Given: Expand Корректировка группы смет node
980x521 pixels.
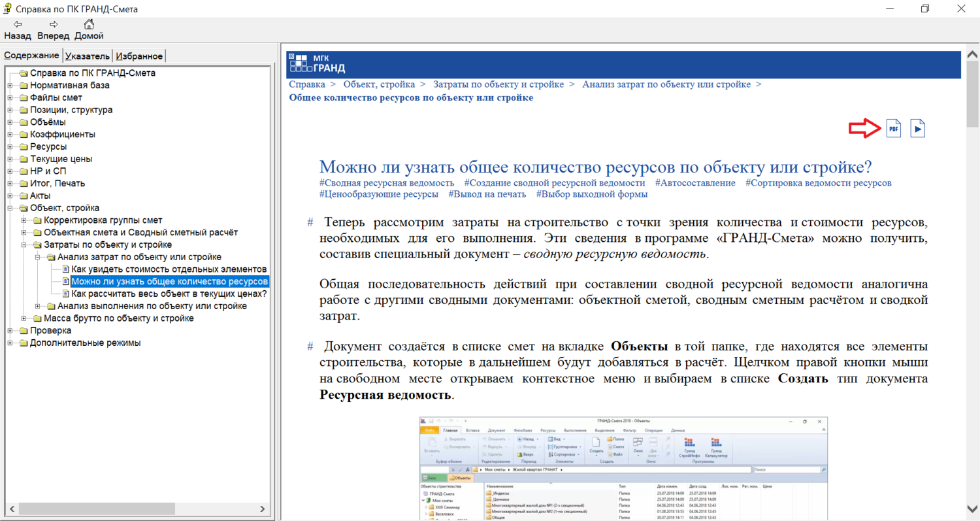Looking at the screenshot, I should pyautogui.click(x=24, y=220).
